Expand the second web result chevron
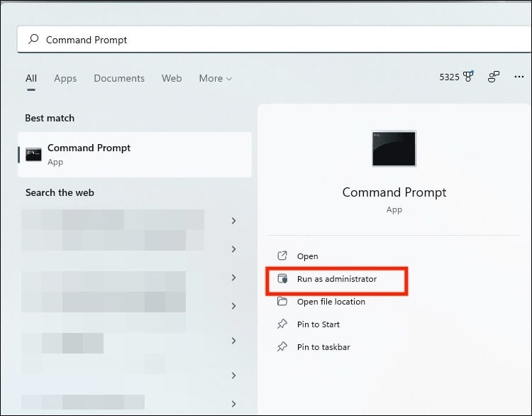Viewport: 532px width, 416px height. [233, 249]
